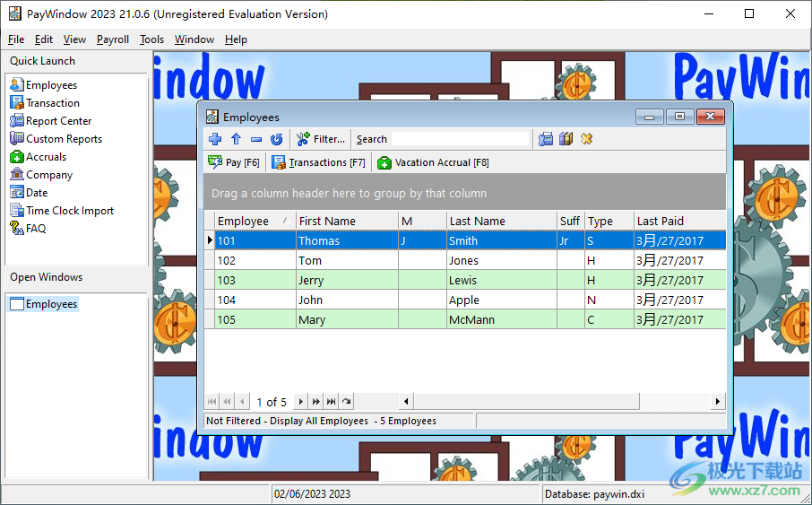Click Apple last name cell

tap(502, 300)
